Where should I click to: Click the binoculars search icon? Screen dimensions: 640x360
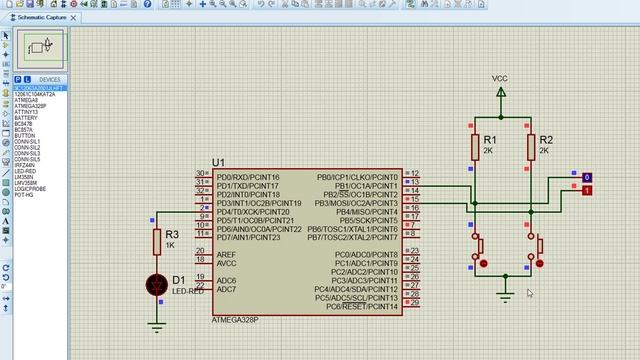pos(424,4)
